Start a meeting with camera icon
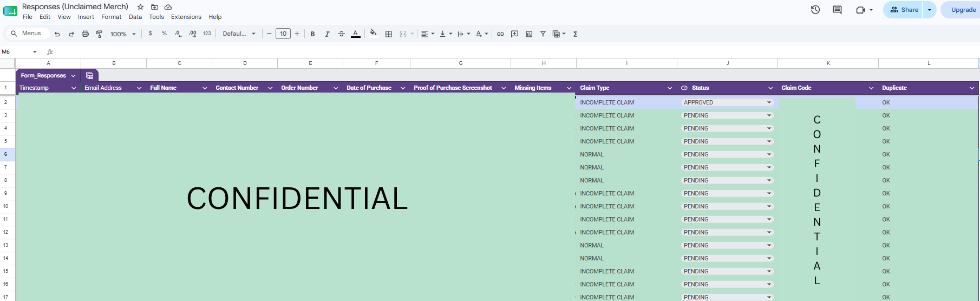Image resolution: width=980 pixels, height=301 pixels. pos(860,10)
